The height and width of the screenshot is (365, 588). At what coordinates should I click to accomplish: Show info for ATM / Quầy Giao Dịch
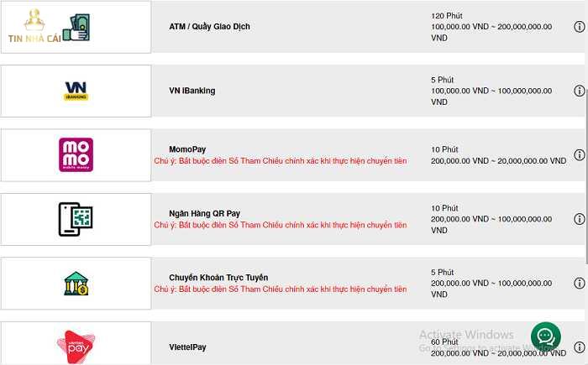(x=579, y=27)
